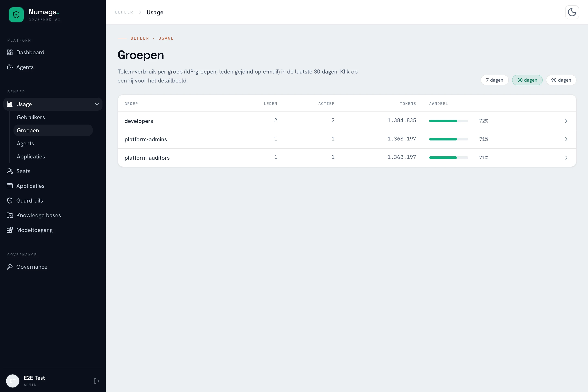Click the ACTIEF column header

pos(326,104)
